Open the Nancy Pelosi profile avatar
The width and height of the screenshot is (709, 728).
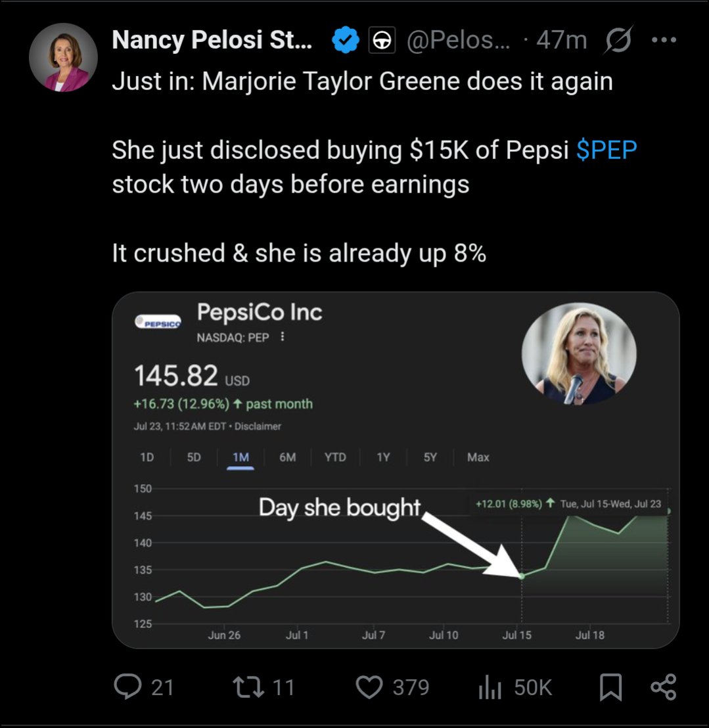click(x=64, y=58)
